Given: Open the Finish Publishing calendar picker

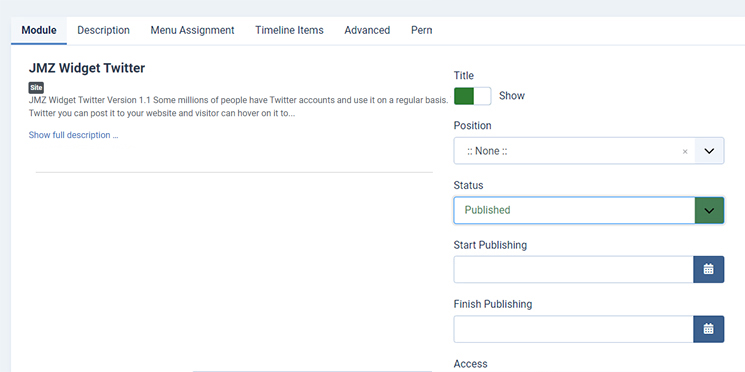Looking at the screenshot, I should (x=708, y=329).
